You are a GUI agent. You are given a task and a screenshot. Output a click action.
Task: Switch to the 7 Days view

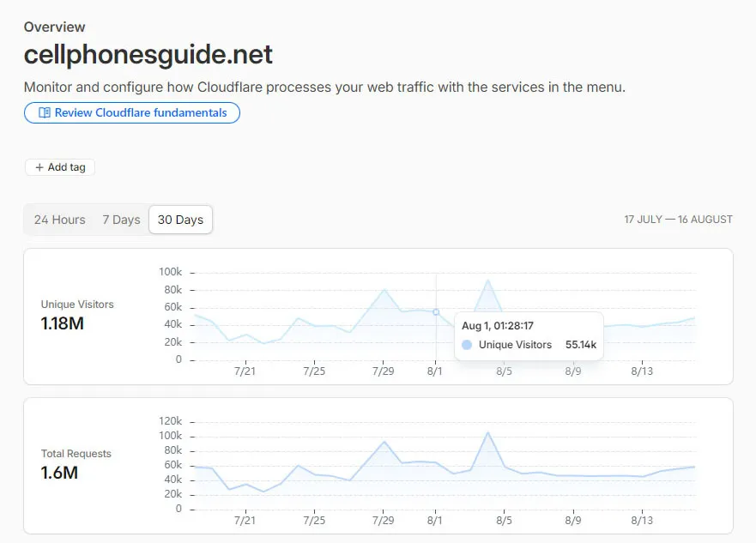pos(121,220)
